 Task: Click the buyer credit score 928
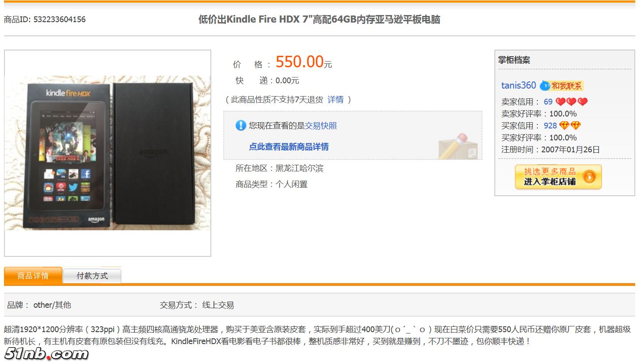[550, 126]
